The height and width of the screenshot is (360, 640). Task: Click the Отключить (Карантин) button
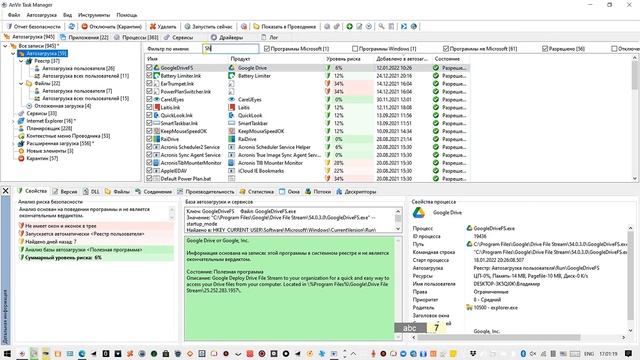point(111,27)
